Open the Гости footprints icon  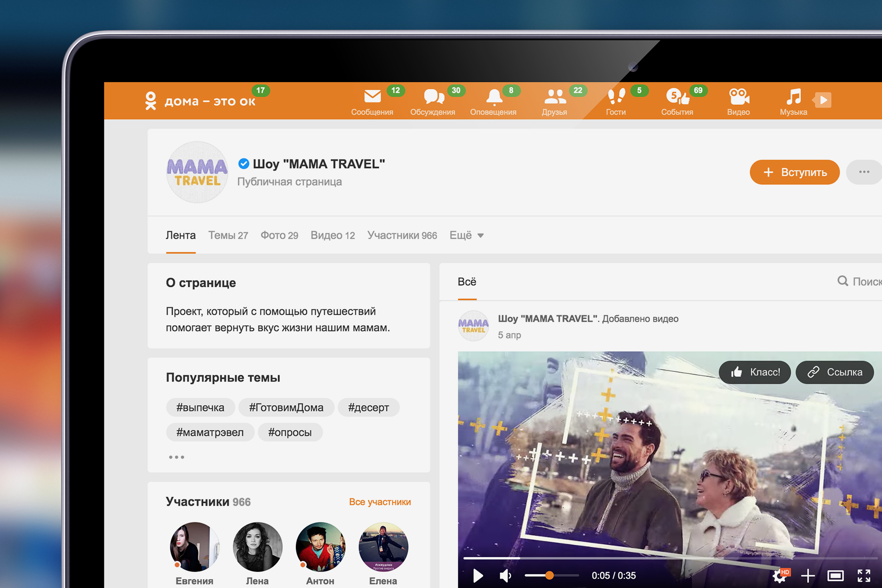pos(616,96)
